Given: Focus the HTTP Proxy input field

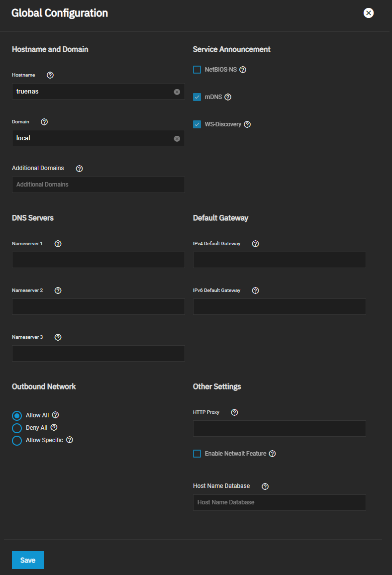Looking at the screenshot, I should (x=280, y=428).
